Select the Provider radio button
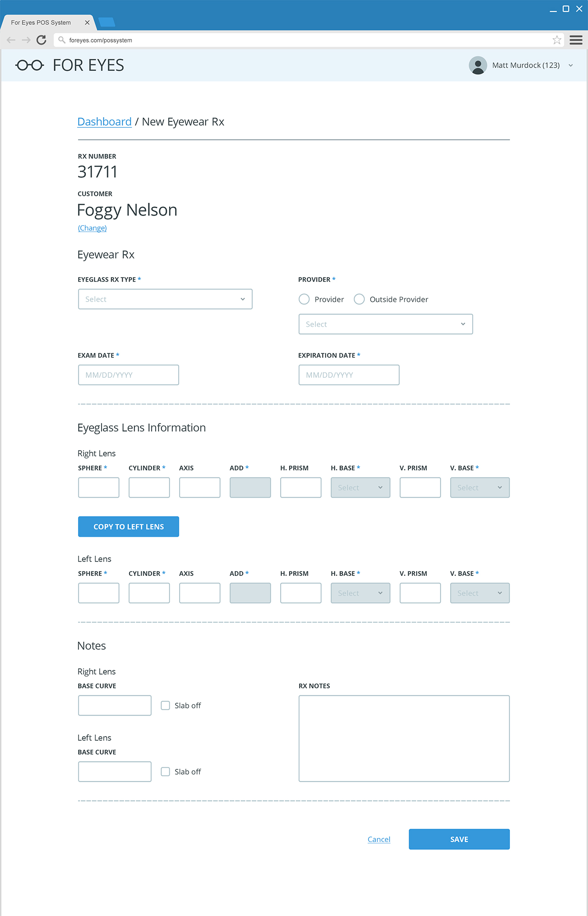 [304, 299]
